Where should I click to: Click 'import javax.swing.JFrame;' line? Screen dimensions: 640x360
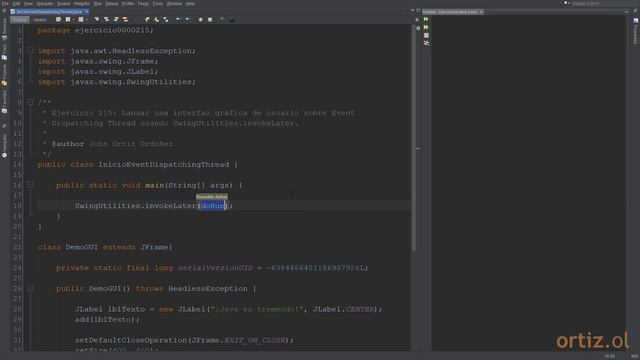tap(98, 61)
